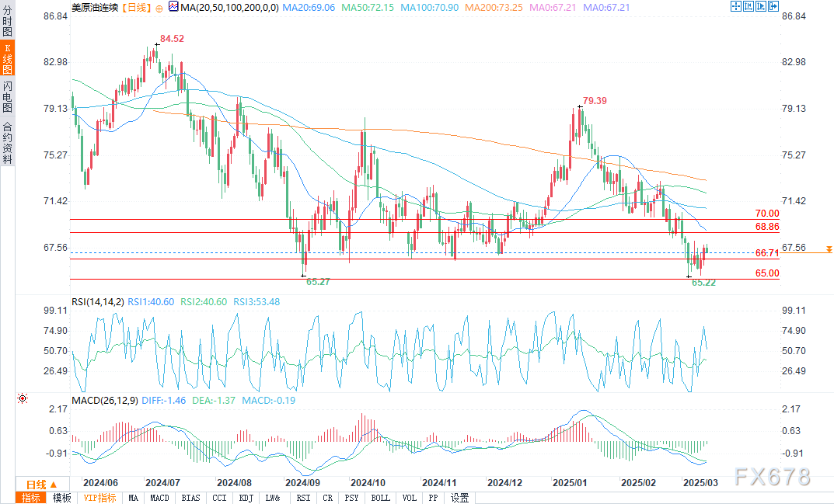This screenshot has height=504, width=834.
Task: Click the MA indicator chart icon beside MA(20,50...)
Action: point(173,7)
